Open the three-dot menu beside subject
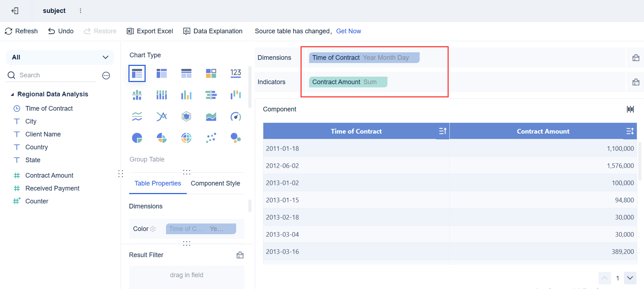This screenshot has height=289, width=644. (x=80, y=11)
